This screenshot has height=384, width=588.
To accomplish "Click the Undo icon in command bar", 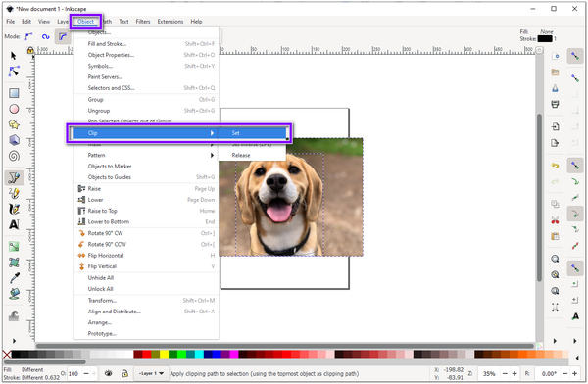I will click(555, 166).
